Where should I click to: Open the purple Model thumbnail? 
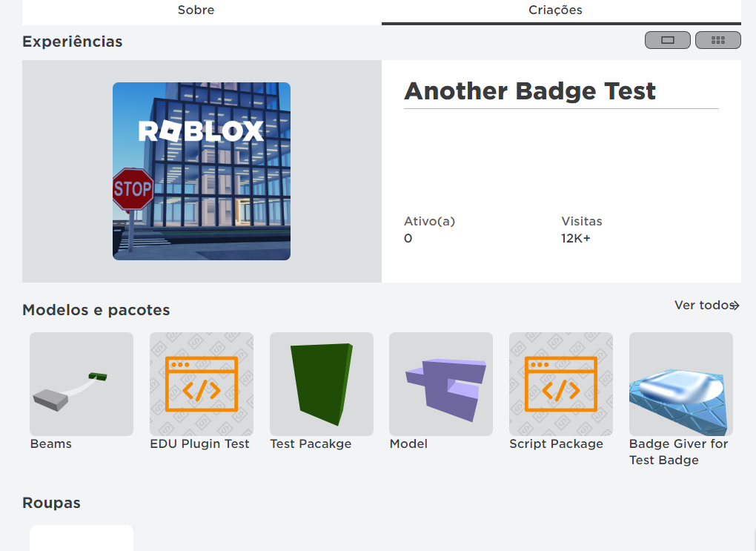(x=441, y=384)
